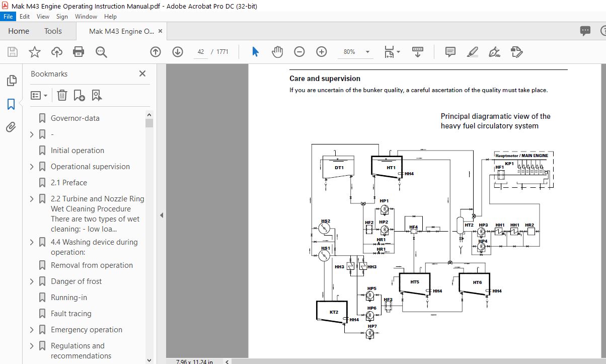Click the scrolling mode keyboard icon
Viewport: 606px width, 364px height.
coord(418,52)
